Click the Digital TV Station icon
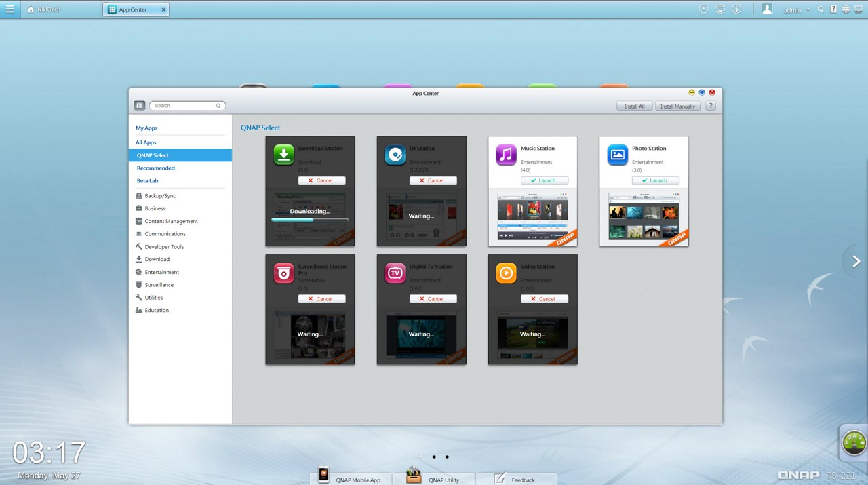The image size is (868, 485). click(x=395, y=273)
